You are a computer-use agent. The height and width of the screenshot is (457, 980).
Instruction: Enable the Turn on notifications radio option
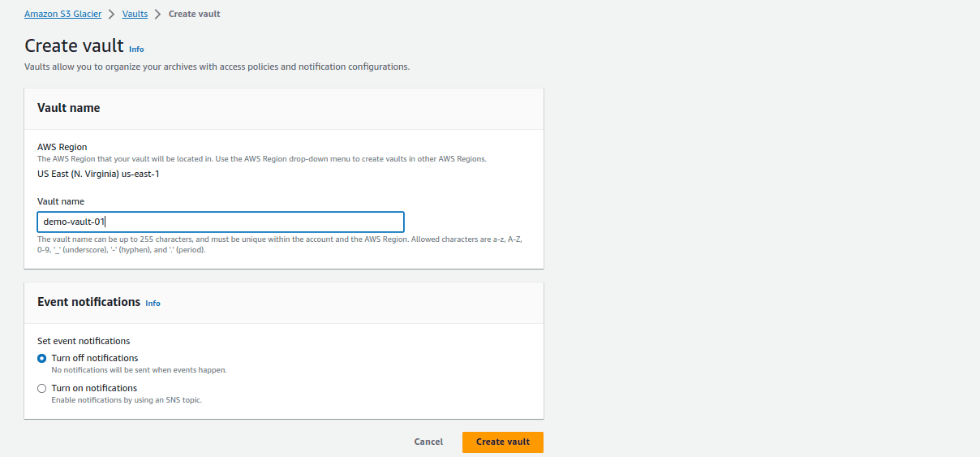tap(42, 388)
